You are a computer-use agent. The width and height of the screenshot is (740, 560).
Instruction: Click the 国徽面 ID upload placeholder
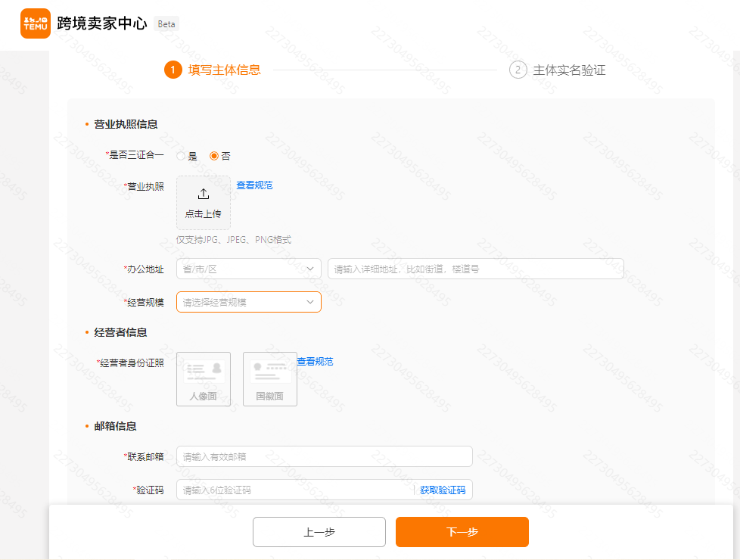point(269,378)
